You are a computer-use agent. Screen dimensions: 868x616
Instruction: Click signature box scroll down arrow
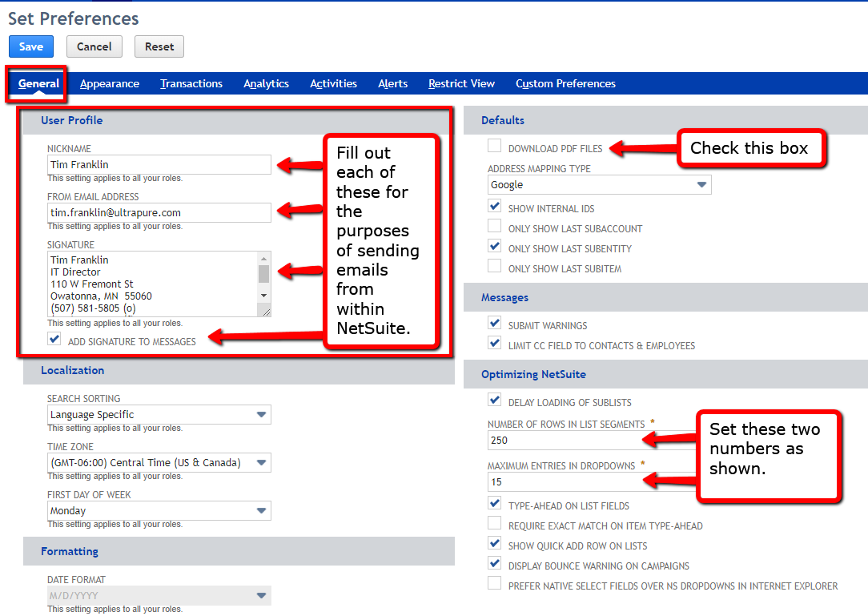click(264, 296)
